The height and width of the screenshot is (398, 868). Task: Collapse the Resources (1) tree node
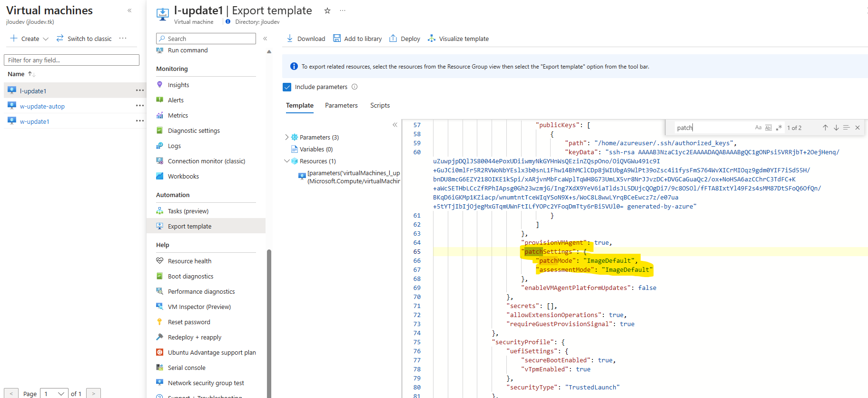coord(286,161)
